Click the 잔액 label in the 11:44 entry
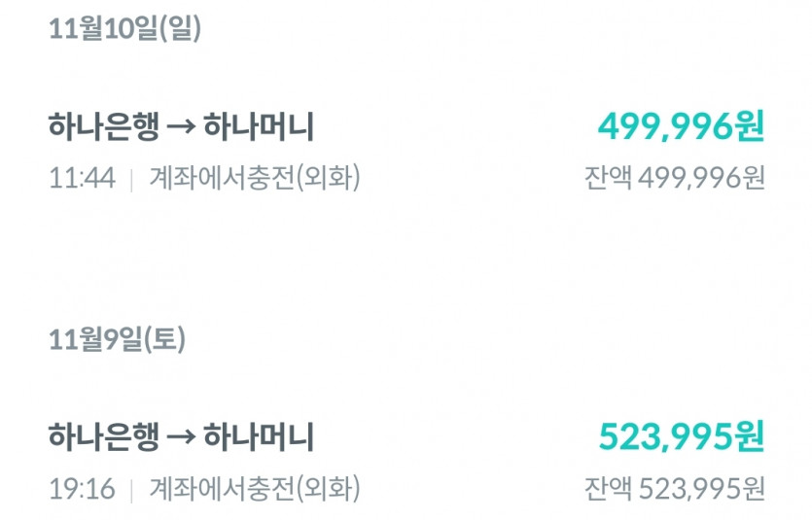Viewport: 812px width, 520px height. tap(607, 179)
